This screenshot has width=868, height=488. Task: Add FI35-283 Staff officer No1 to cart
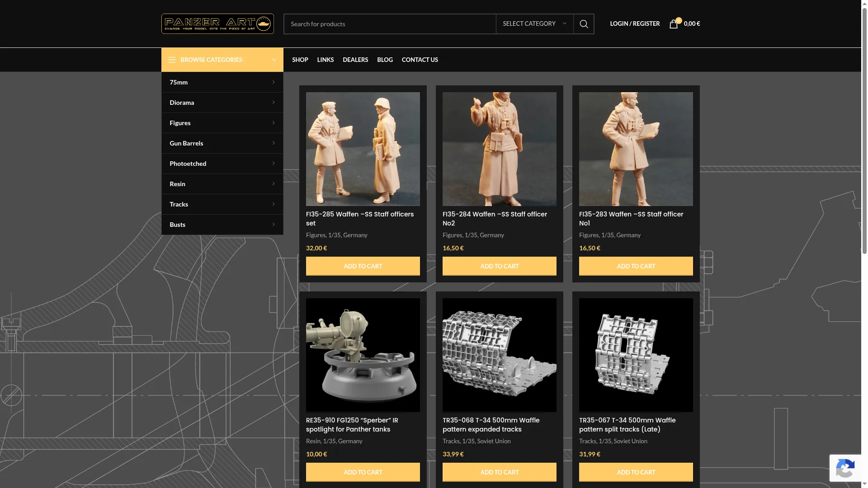pos(636,266)
